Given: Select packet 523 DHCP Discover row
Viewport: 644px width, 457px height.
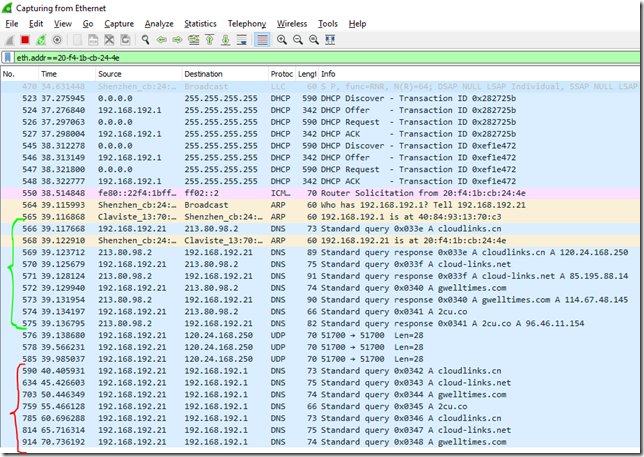Looking at the screenshot, I should coord(320,98).
